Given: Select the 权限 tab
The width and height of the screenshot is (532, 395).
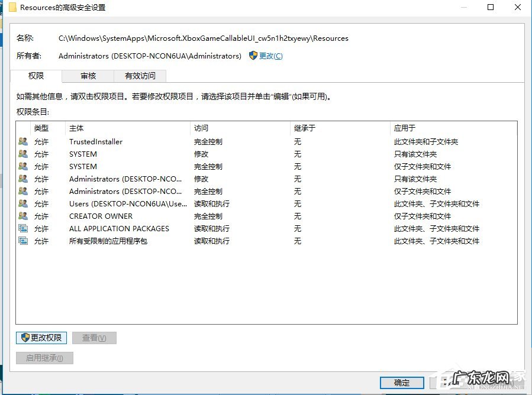Looking at the screenshot, I should pos(36,76).
